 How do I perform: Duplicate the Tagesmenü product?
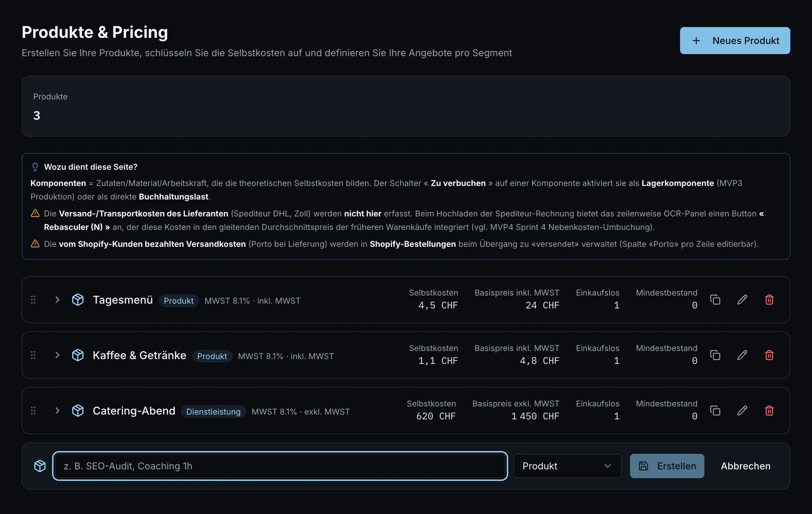tap(715, 300)
